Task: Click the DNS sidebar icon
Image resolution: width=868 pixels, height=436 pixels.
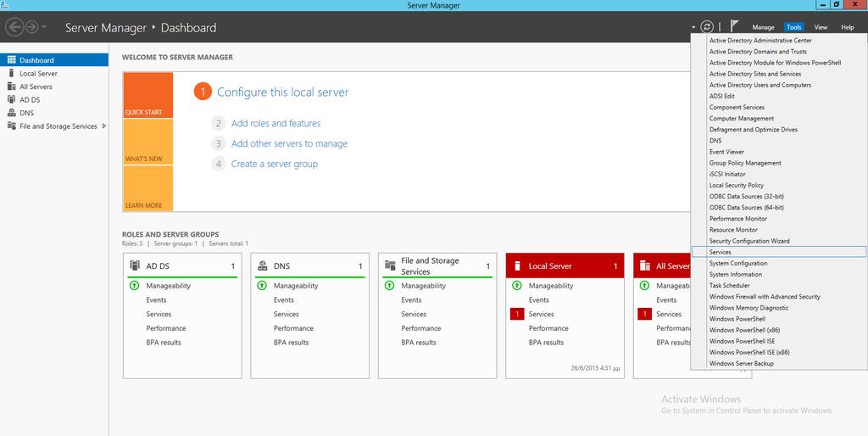Action: coord(11,113)
